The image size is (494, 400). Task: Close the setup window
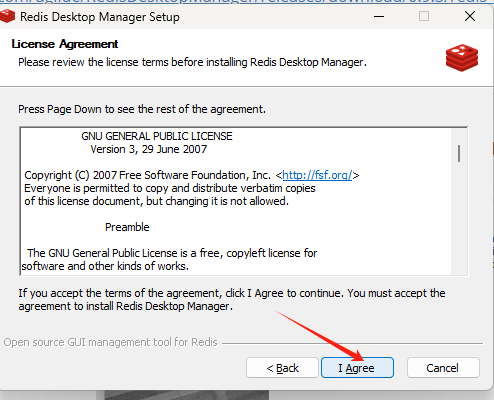pos(470,16)
